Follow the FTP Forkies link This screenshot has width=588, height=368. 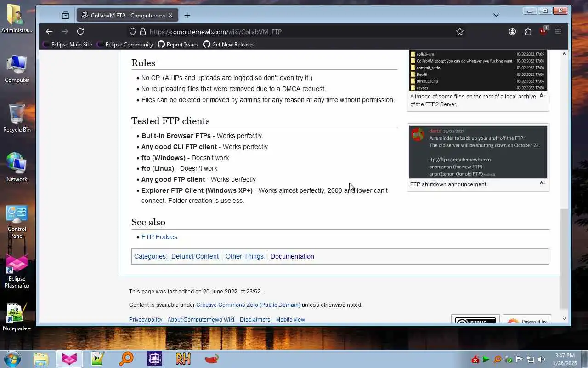click(x=159, y=237)
